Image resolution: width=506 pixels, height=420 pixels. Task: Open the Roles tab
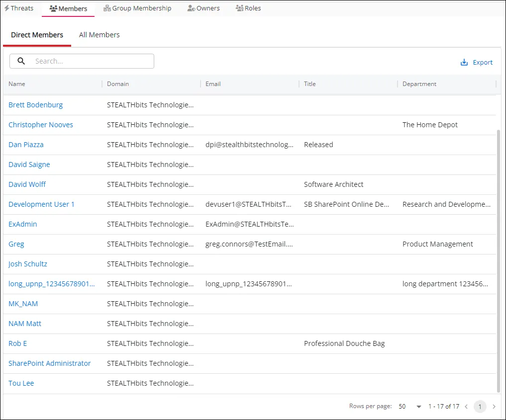[248, 8]
